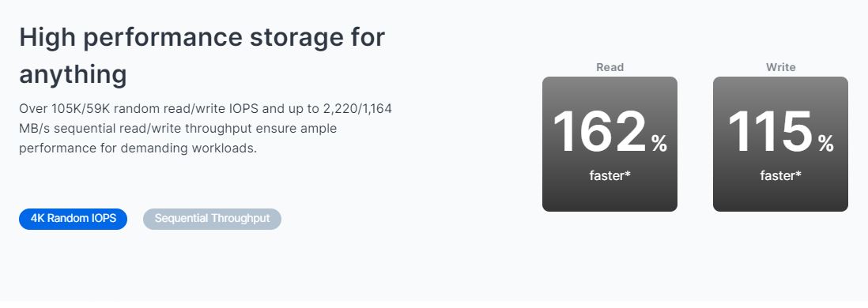
Task: Click 'performance for demanding workloads.' text line
Action: [138, 148]
